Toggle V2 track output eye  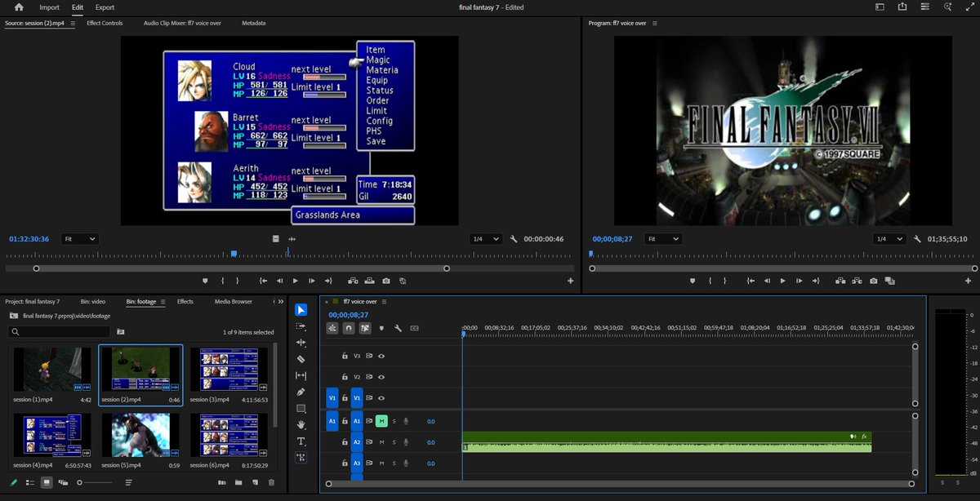tap(381, 377)
